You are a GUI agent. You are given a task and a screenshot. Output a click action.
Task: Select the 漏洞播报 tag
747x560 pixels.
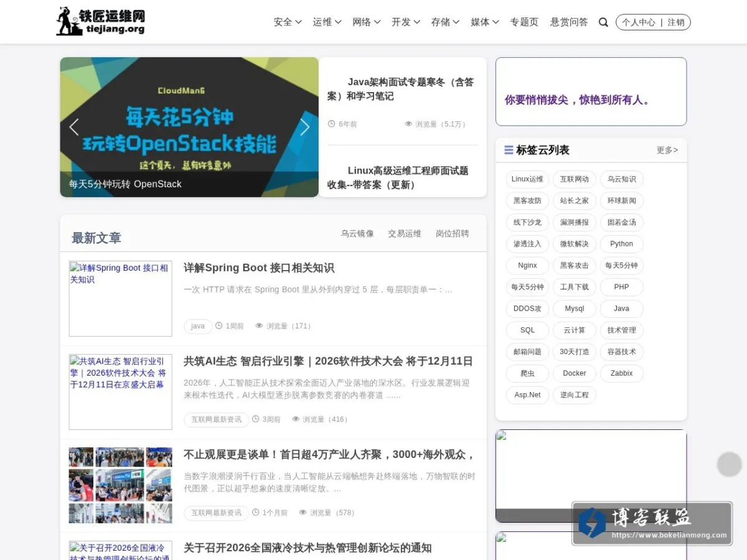tap(574, 222)
